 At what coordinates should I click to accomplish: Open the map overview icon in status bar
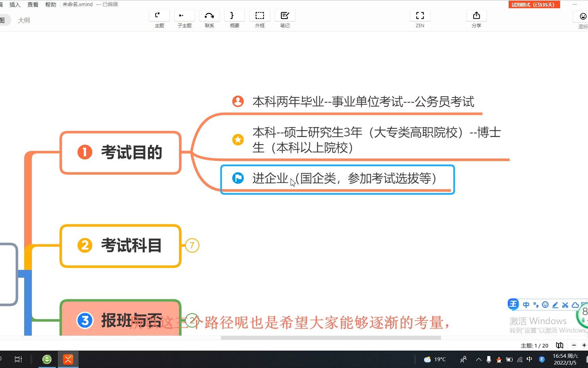click(559, 345)
